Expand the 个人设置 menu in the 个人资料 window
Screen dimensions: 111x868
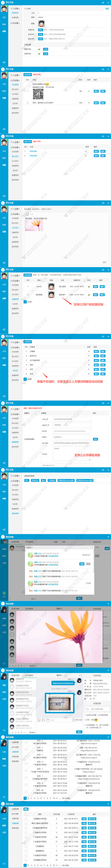[x=15, y=8]
